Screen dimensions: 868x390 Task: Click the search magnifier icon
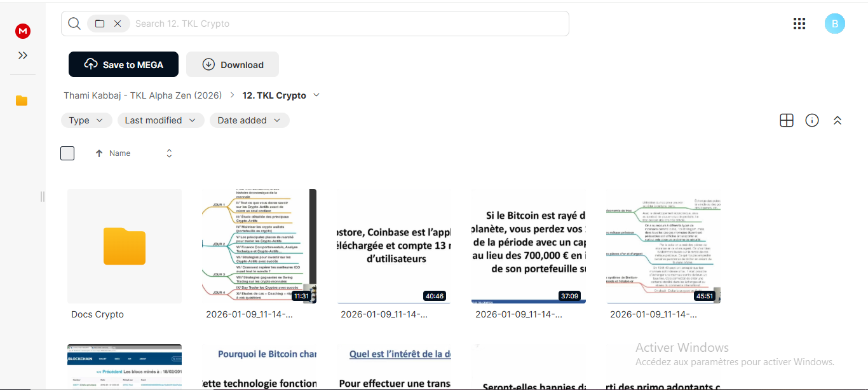point(74,24)
